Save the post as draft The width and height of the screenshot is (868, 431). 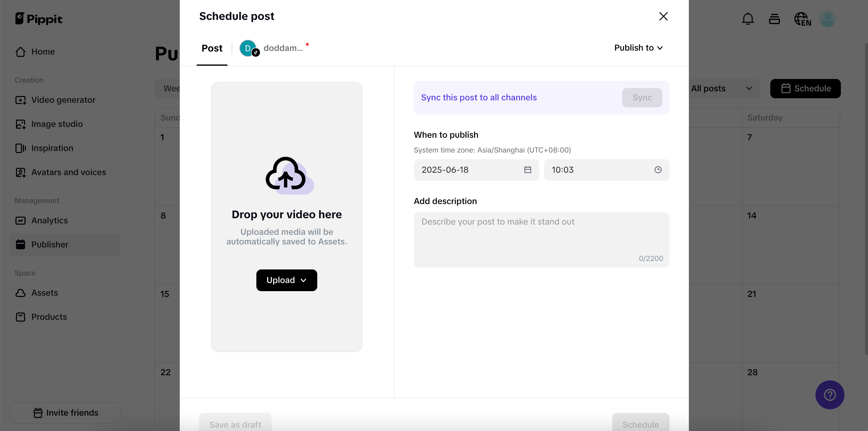pyautogui.click(x=235, y=424)
